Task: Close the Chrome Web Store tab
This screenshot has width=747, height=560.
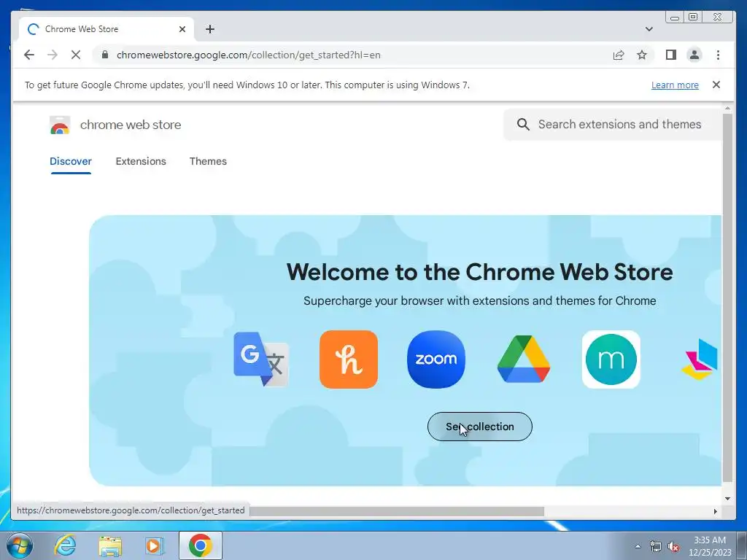Action: pos(182,29)
